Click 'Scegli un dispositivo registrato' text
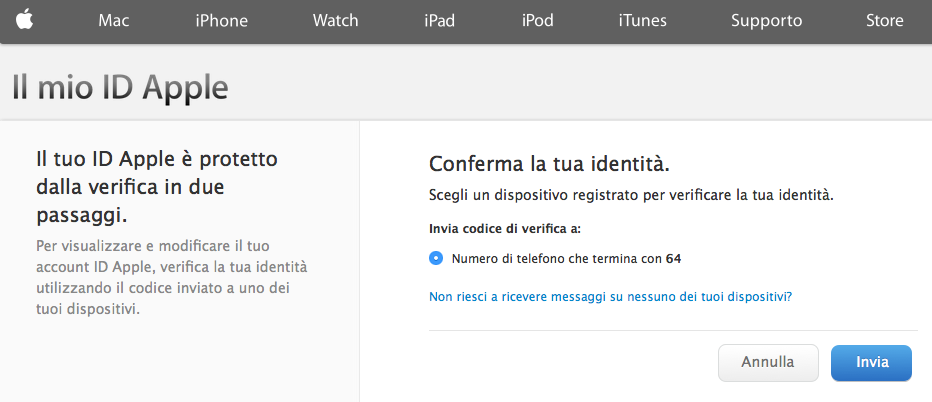This screenshot has width=932, height=402. (x=631, y=196)
